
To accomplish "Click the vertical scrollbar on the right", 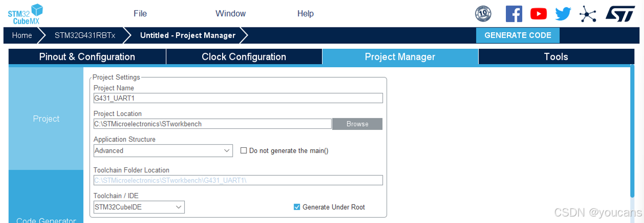I will point(632,131).
